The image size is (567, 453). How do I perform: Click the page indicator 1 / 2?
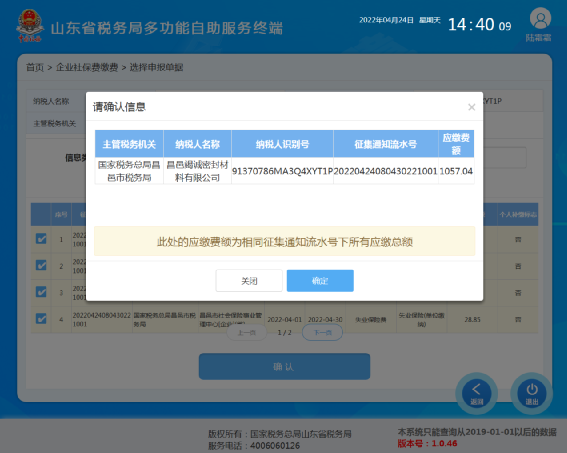(x=285, y=333)
